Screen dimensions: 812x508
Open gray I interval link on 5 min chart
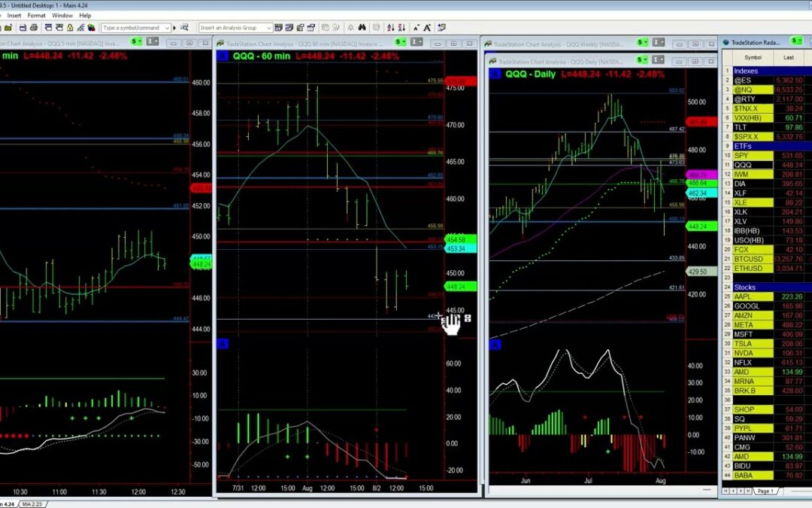pos(152,41)
